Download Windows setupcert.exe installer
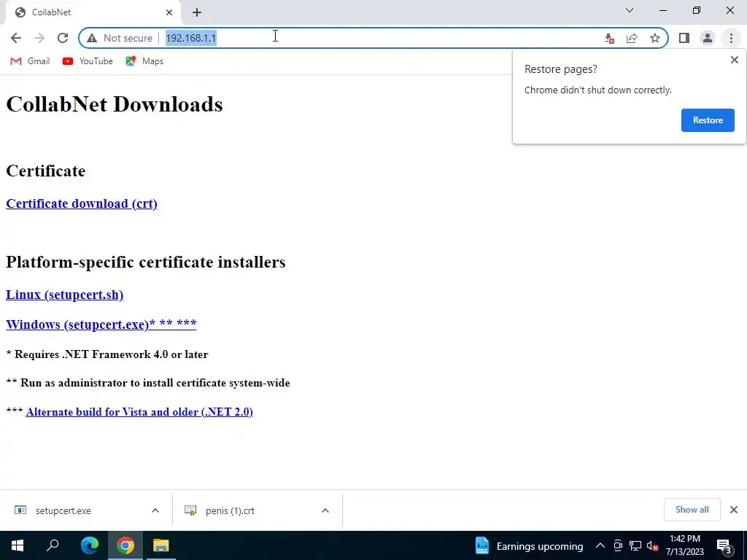This screenshot has width=747, height=560. coord(101,324)
